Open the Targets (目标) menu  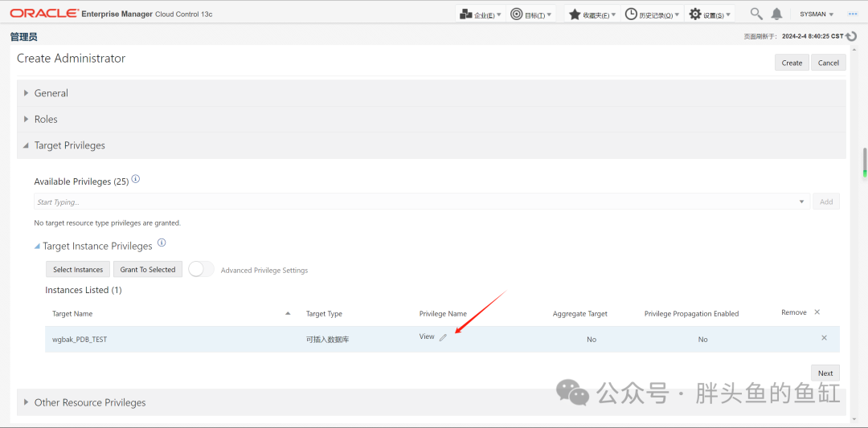click(x=531, y=14)
